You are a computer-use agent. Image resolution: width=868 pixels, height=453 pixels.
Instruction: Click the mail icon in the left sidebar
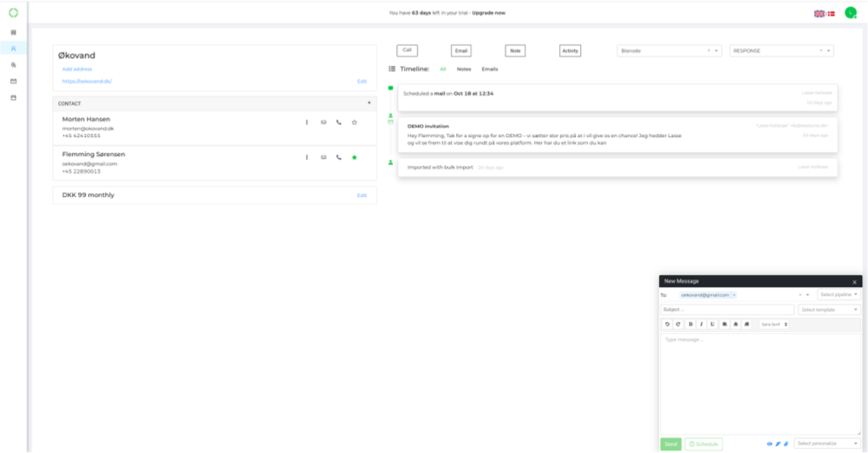13,81
